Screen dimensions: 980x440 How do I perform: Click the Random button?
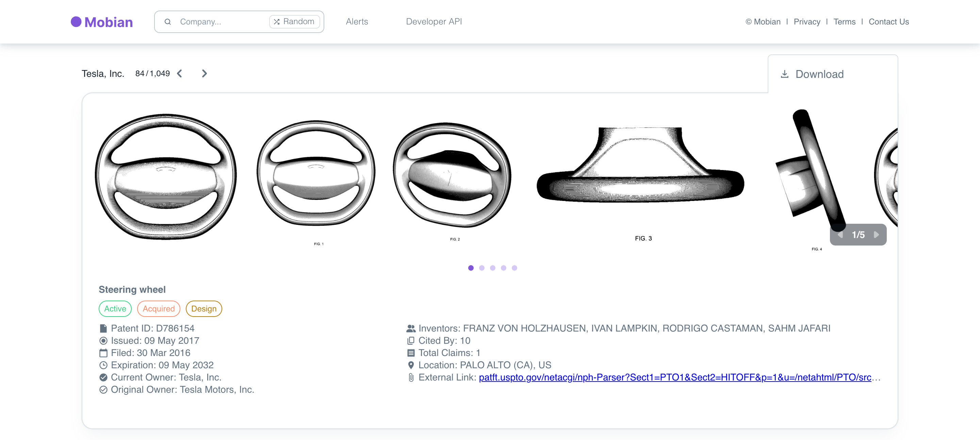[x=294, y=22]
